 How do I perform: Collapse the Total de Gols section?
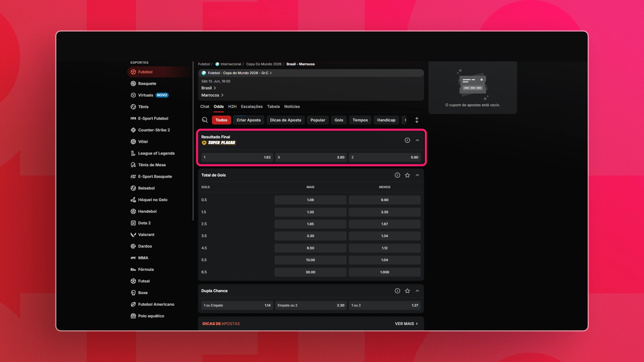pyautogui.click(x=417, y=175)
